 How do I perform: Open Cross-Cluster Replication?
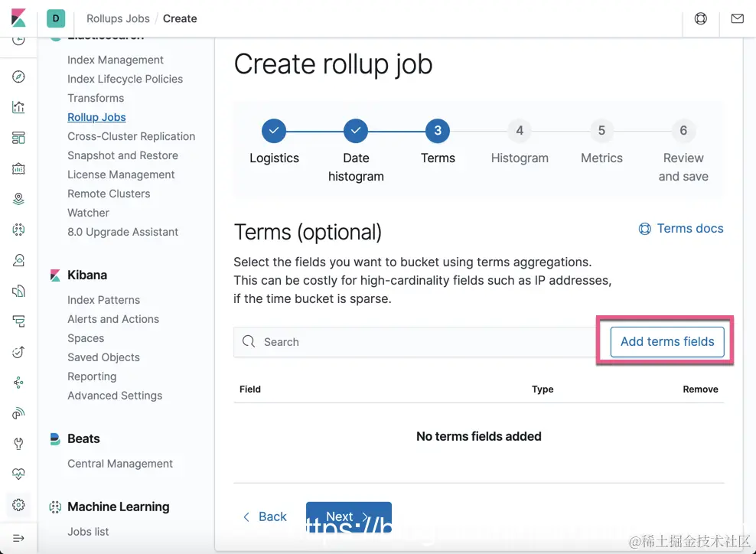point(131,136)
